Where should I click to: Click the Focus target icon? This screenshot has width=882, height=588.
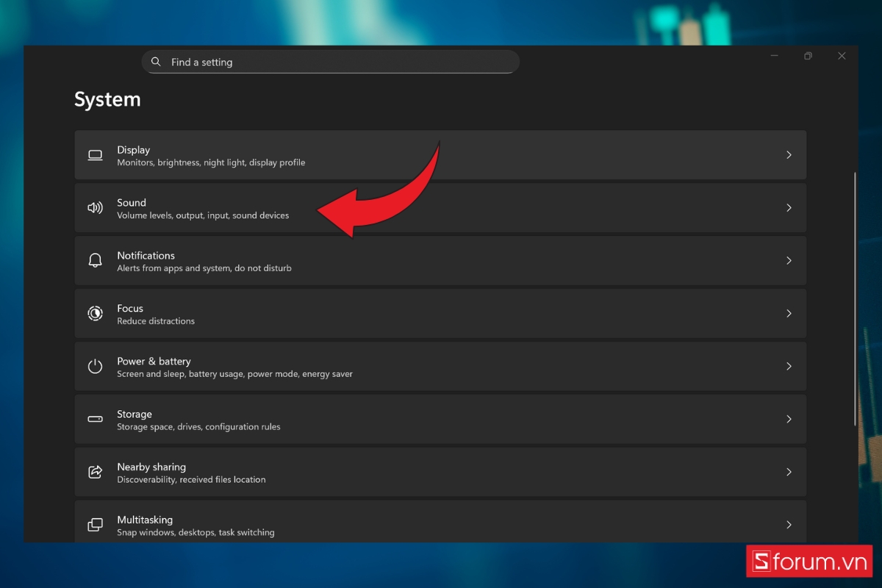click(95, 314)
